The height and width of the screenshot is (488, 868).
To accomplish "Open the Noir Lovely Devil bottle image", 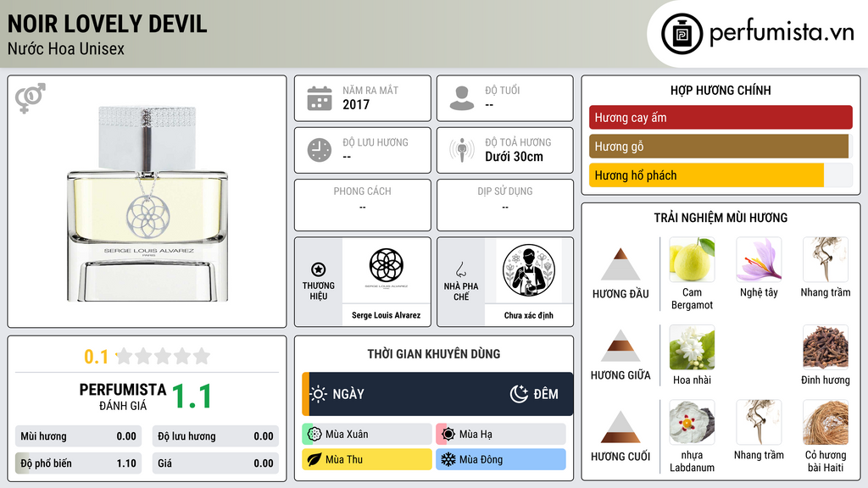I will (x=147, y=203).
